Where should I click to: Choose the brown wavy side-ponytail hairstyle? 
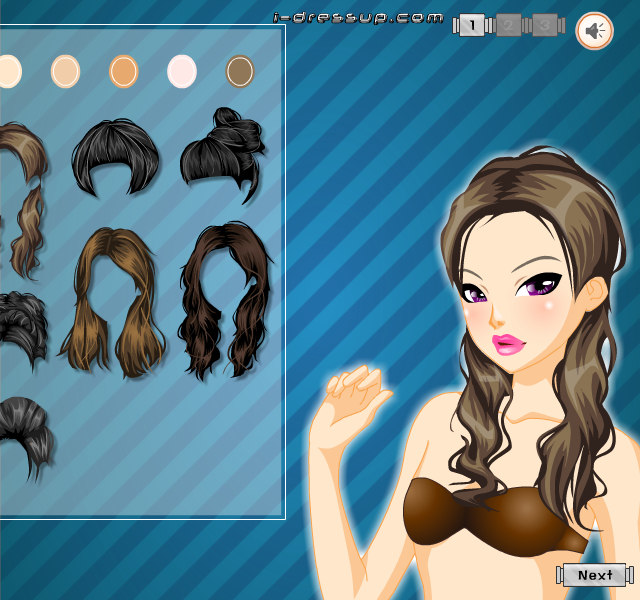coord(24,201)
